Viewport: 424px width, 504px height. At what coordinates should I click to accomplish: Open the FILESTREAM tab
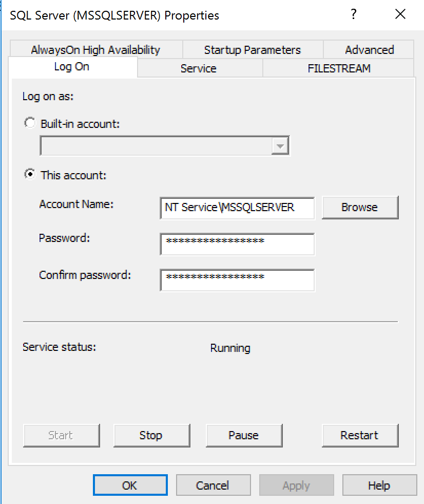pos(339,68)
